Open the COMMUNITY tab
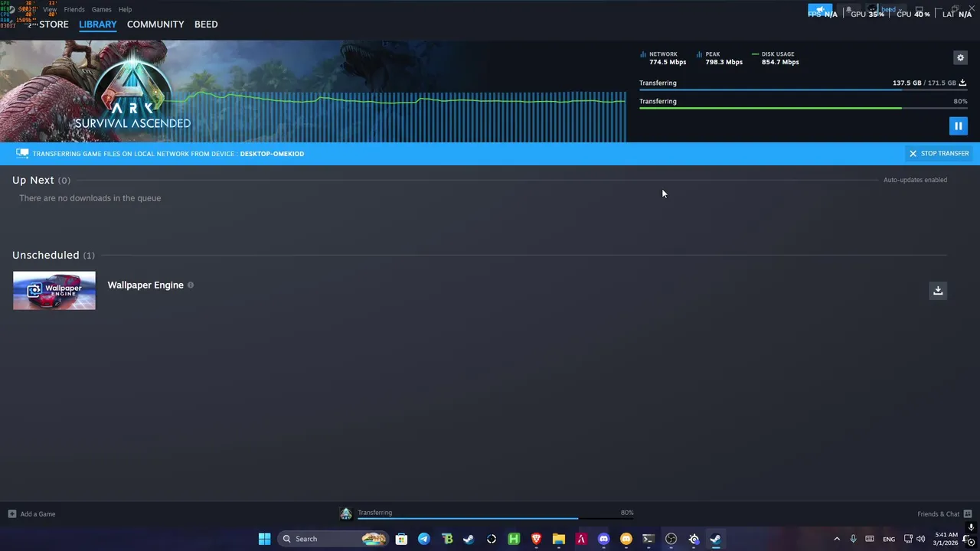Image resolution: width=980 pixels, height=551 pixels. [155, 24]
